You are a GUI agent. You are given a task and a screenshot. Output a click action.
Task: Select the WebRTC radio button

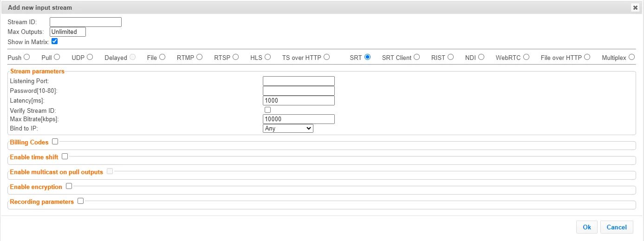(526, 57)
